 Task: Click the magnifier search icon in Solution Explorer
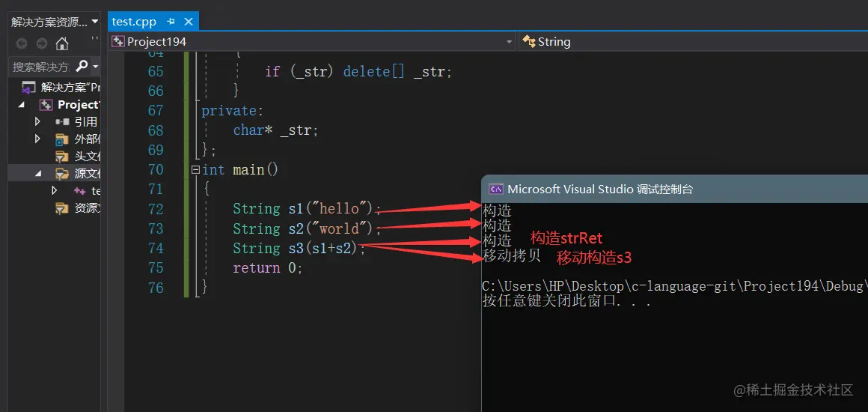click(x=82, y=67)
